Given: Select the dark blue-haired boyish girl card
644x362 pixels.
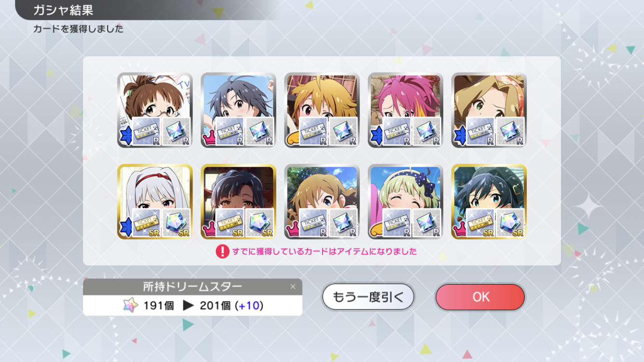Looking at the screenshot, I should (238, 110).
